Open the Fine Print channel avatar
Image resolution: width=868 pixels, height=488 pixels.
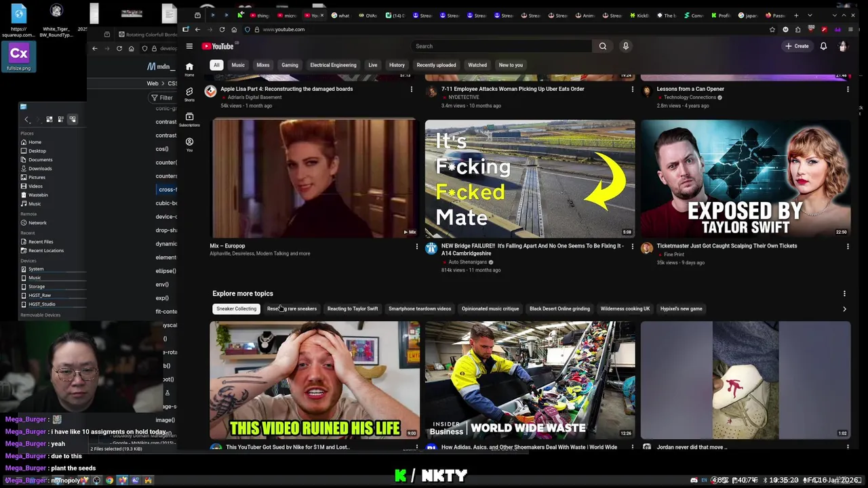point(646,248)
